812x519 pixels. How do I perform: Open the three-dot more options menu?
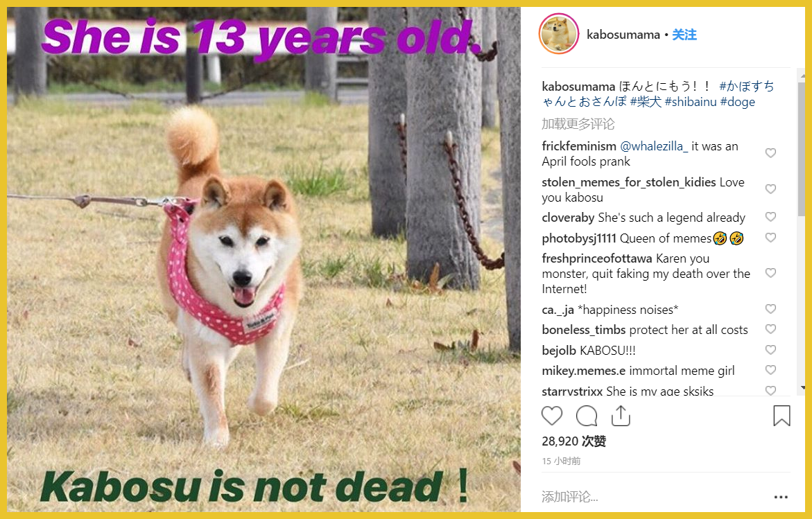[x=781, y=498]
